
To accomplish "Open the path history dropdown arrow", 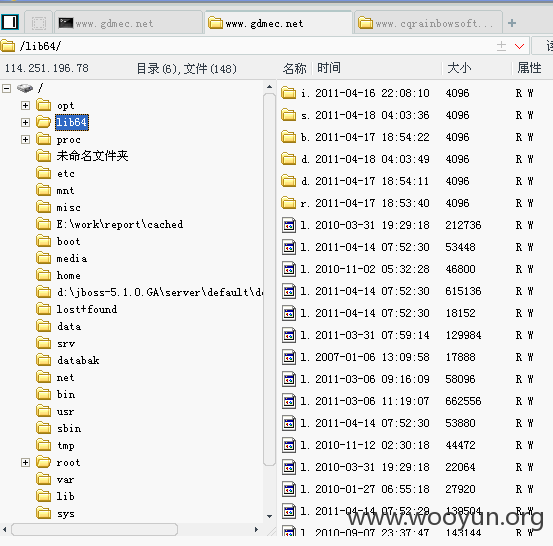I will point(519,46).
